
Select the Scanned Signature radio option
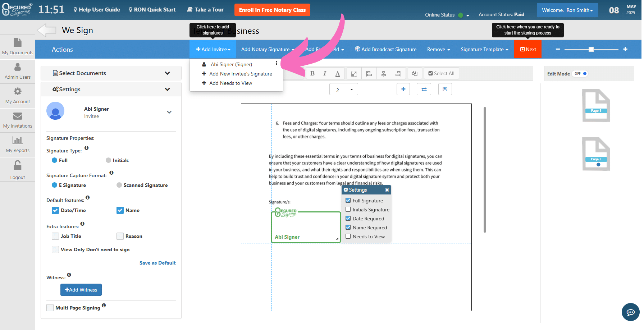[x=119, y=185]
